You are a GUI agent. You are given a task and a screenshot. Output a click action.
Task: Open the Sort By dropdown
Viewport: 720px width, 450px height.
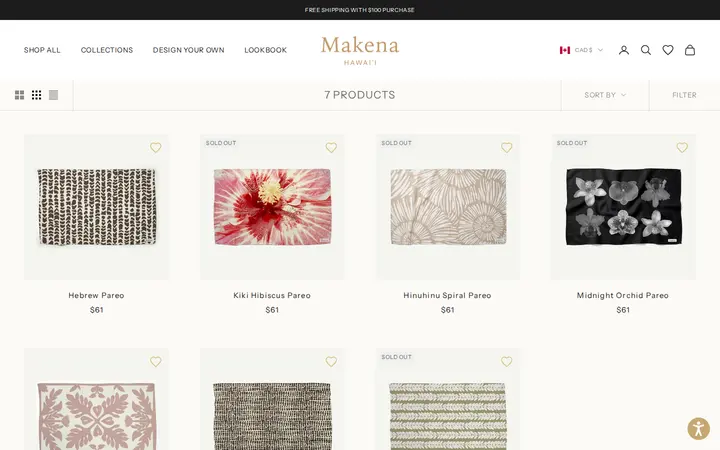[x=605, y=95]
